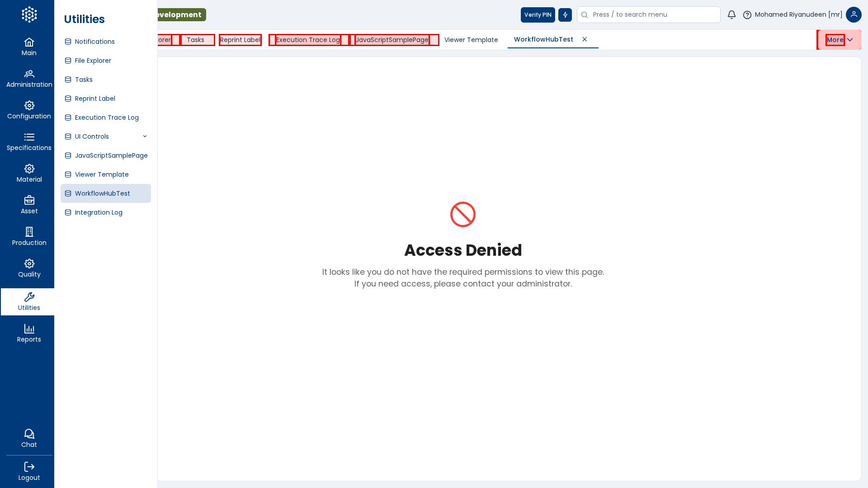Image resolution: width=868 pixels, height=488 pixels.
Task: Open the Chat bubble icon
Action: coord(29,434)
